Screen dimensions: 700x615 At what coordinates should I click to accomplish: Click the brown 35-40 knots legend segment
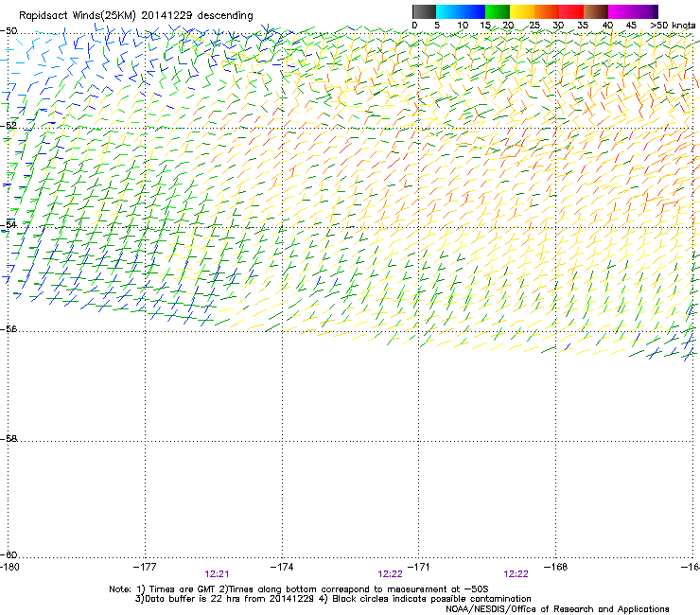click(596, 11)
